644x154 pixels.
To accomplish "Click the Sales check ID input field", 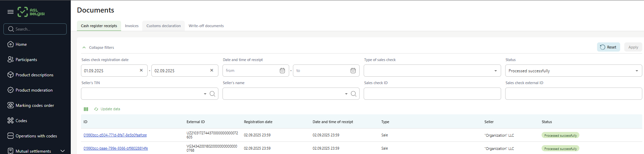I will point(432,94).
